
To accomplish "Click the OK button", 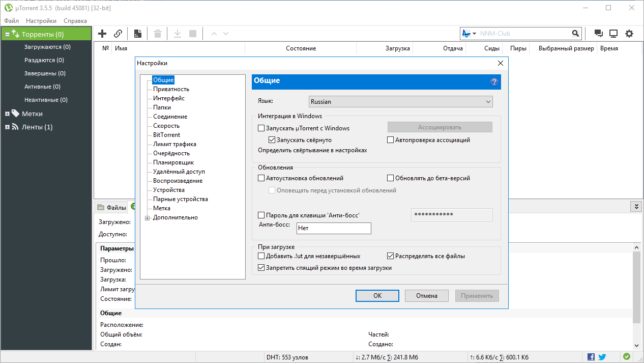I will [x=377, y=296].
